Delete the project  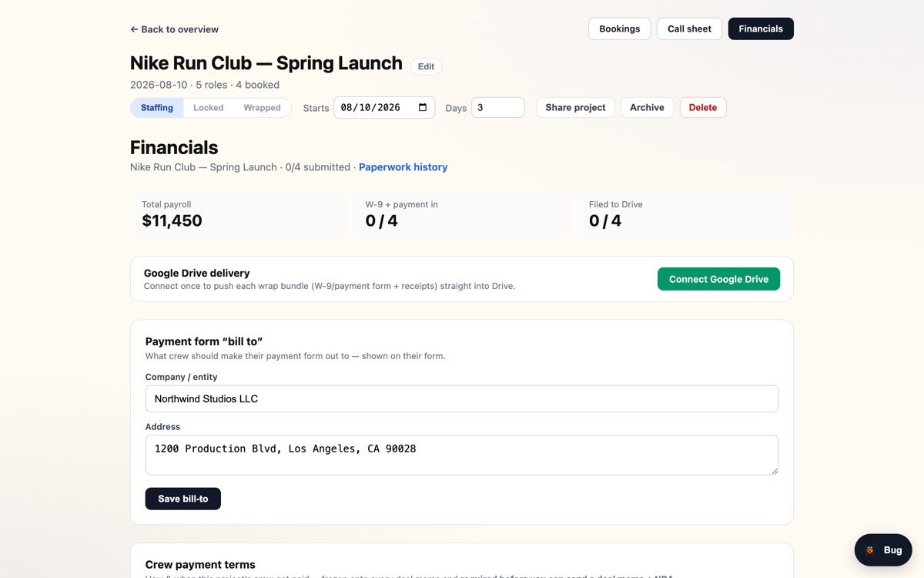(703, 107)
